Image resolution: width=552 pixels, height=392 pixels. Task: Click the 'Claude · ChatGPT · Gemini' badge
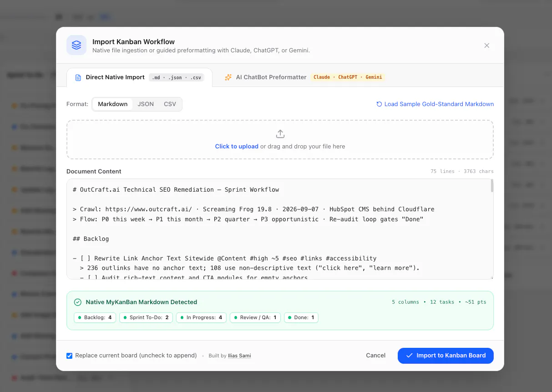pos(348,77)
